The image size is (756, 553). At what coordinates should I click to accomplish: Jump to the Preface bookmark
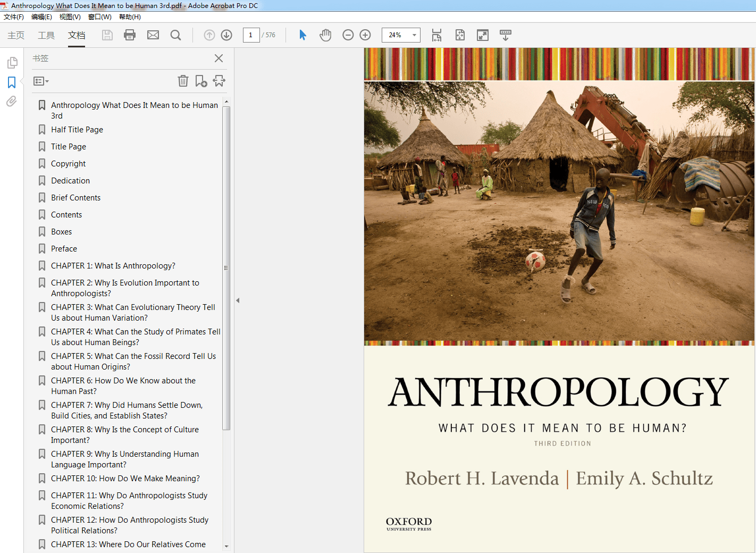[64, 248]
